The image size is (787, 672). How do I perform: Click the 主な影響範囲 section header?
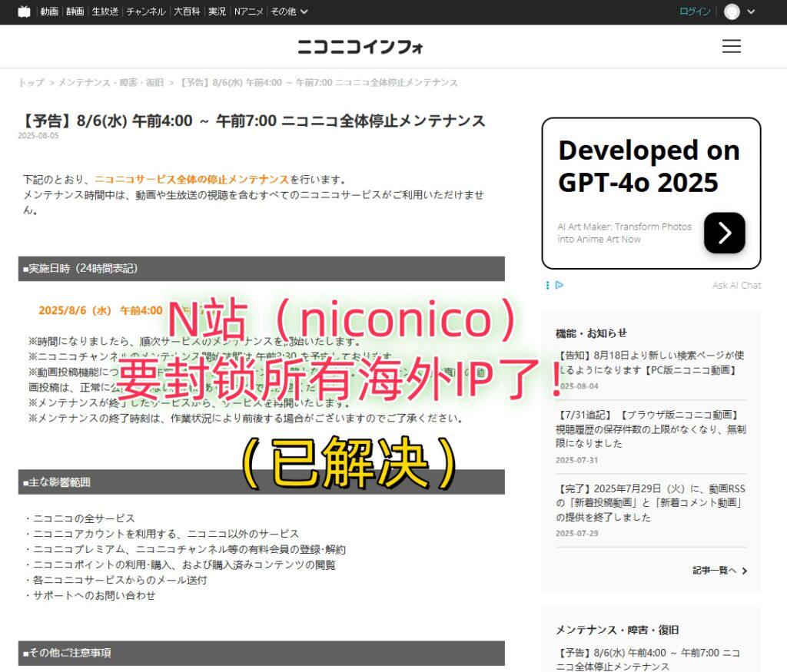coord(261,482)
